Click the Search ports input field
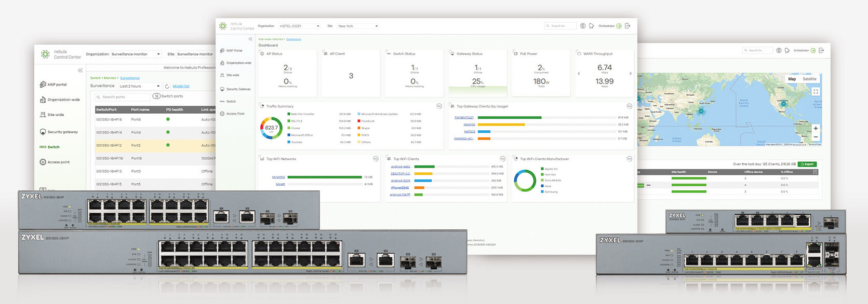This screenshot has height=304, width=868. [x=122, y=97]
